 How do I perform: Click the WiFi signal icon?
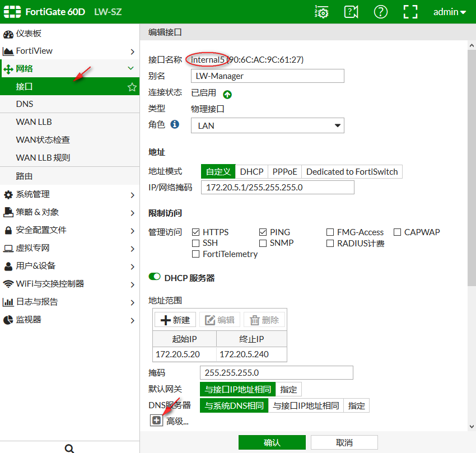click(x=8, y=284)
